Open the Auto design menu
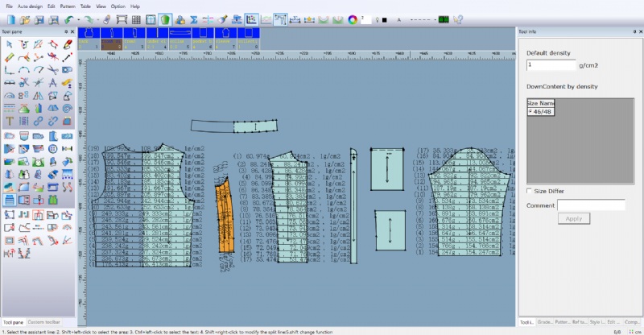 30,6
